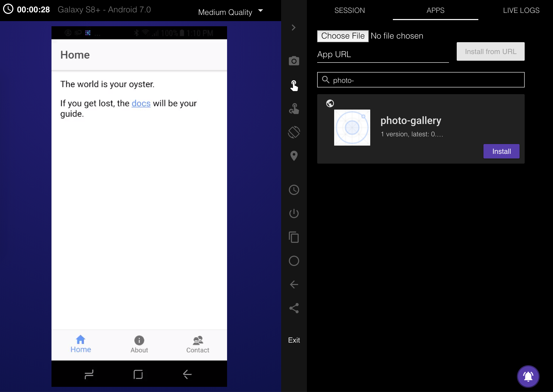Image resolution: width=553 pixels, height=392 pixels.
Task: Rotate the device screen orientation
Action: coord(294,132)
